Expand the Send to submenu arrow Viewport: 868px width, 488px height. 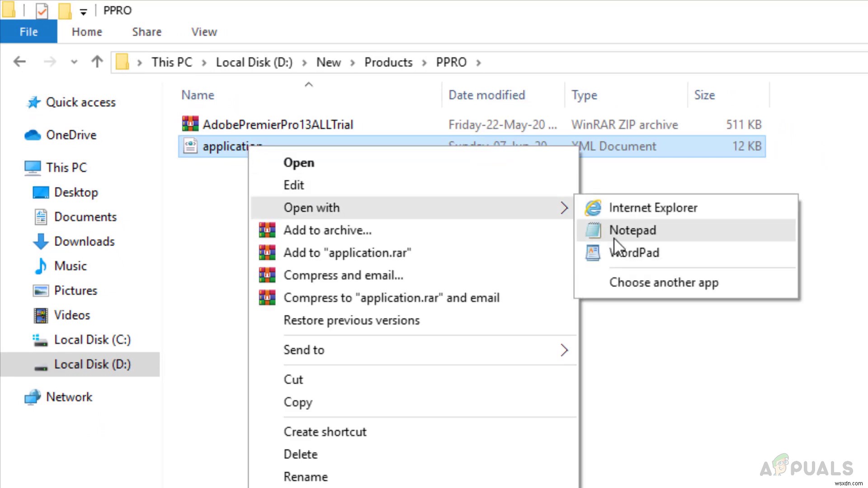pos(563,350)
